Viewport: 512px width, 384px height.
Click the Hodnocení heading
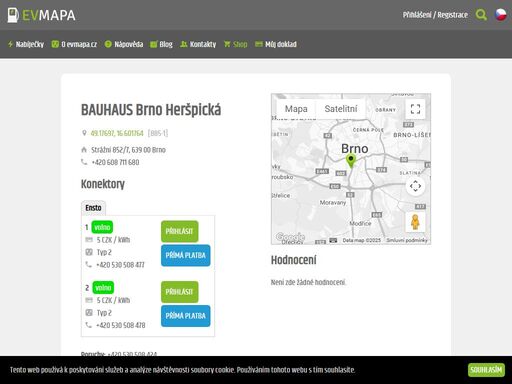[293, 260]
